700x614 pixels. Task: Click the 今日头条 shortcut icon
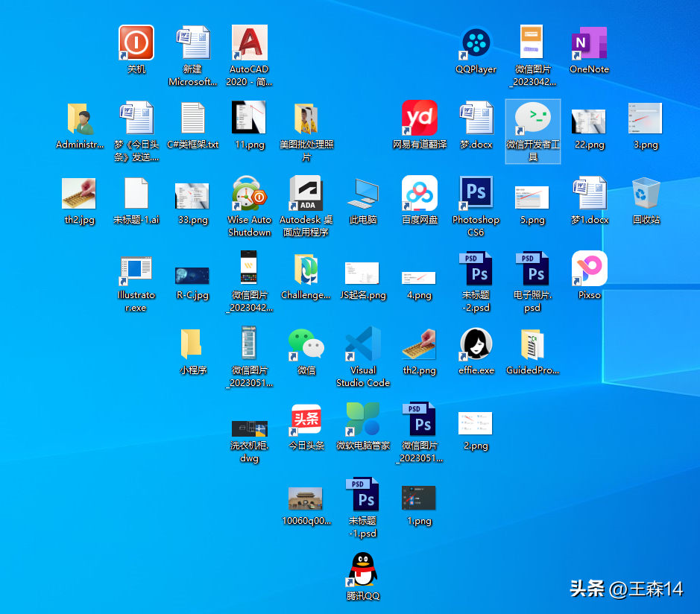pyautogui.click(x=306, y=420)
